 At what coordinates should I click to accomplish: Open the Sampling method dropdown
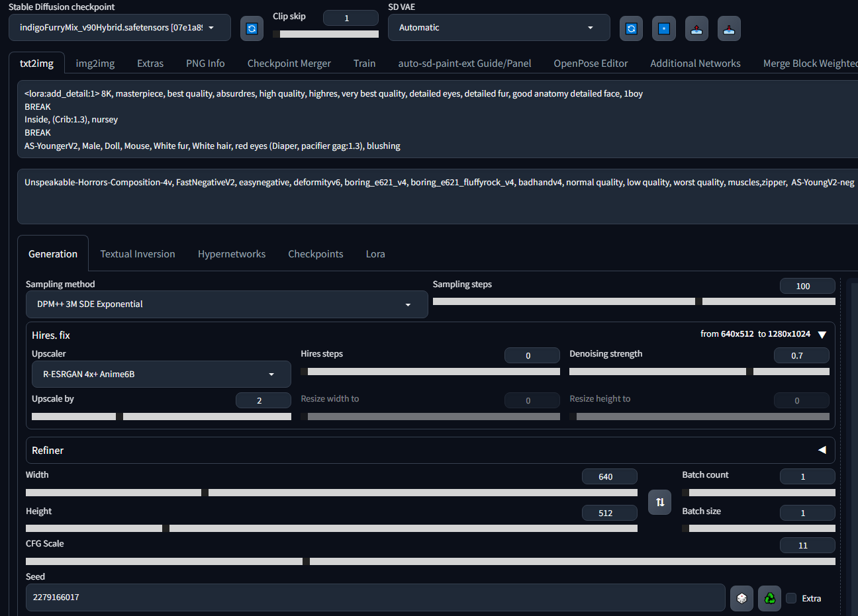click(x=226, y=304)
